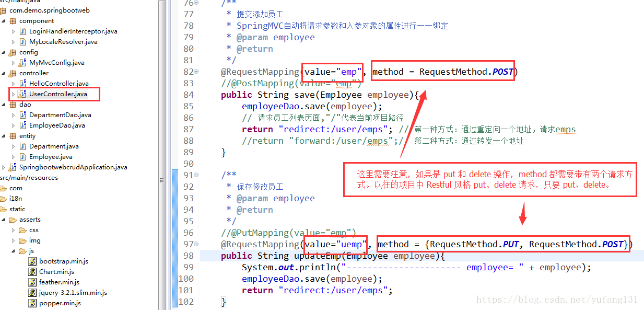This screenshot has height=310, width=644.
Task: Select jquery-3.2.1.slim.min.js in the explorer
Action: tap(73, 293)
